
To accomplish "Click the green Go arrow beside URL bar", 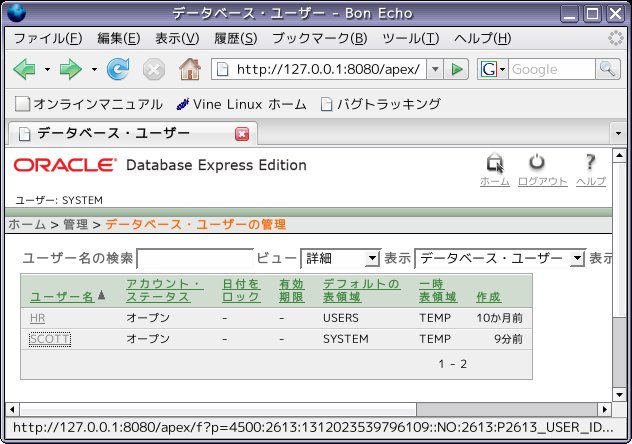I will [x=456, y=69].
